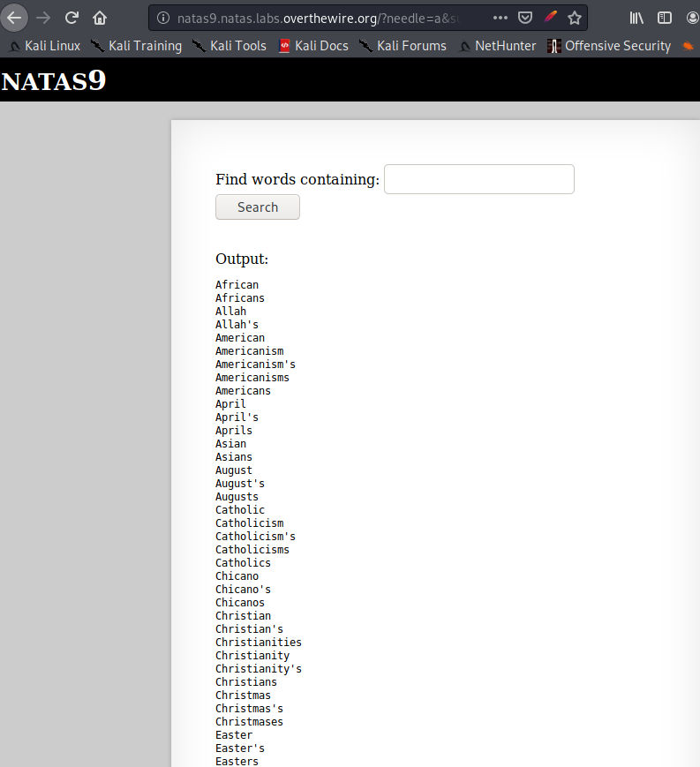Screen dimensions: 700x767
Task: Go to the browser Home page
Action: pos(100,18)
